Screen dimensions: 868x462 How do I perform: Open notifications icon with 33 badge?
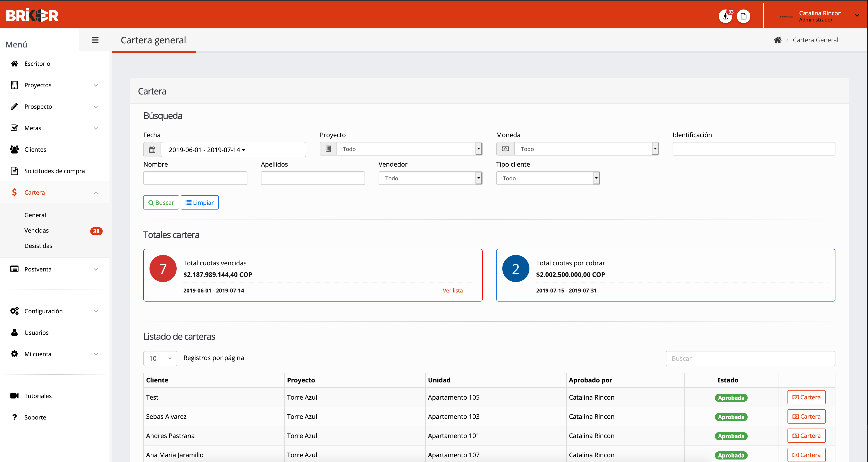click(725, 16)
